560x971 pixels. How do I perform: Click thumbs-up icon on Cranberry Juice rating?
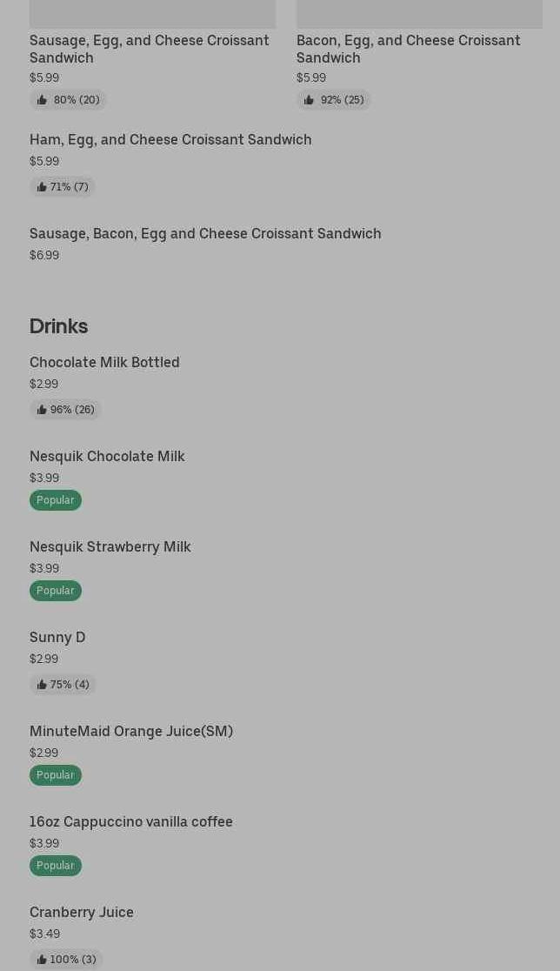point(42,959)
